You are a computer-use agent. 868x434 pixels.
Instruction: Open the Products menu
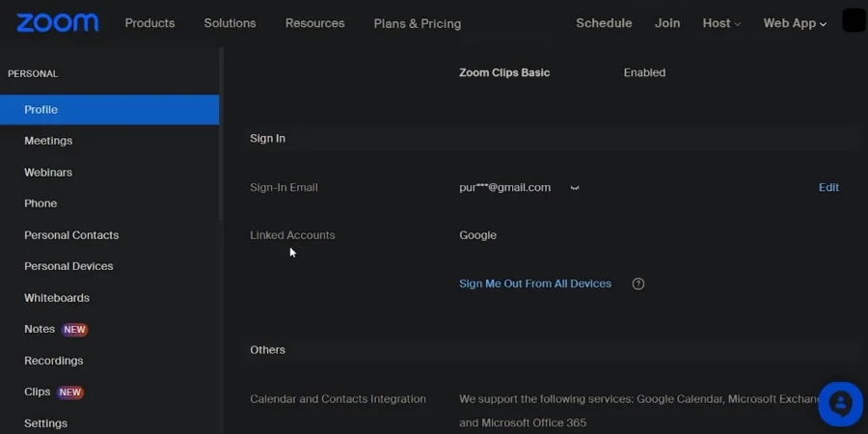[150, 23]
